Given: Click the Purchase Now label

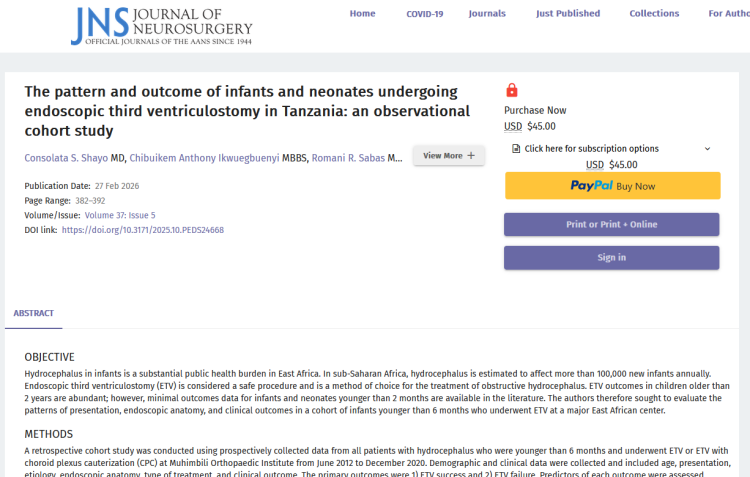Looking at the screenshot, I should pyautogui.click(x=535, y=111).
